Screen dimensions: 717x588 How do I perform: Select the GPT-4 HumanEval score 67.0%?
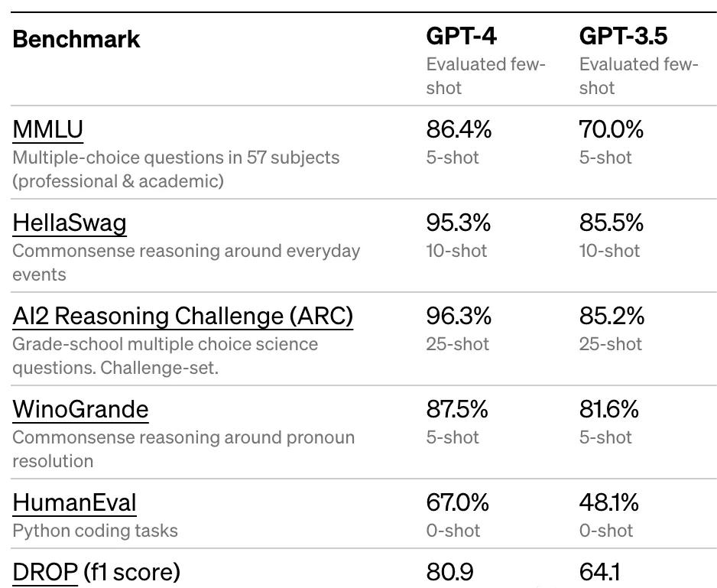point(458,502)
